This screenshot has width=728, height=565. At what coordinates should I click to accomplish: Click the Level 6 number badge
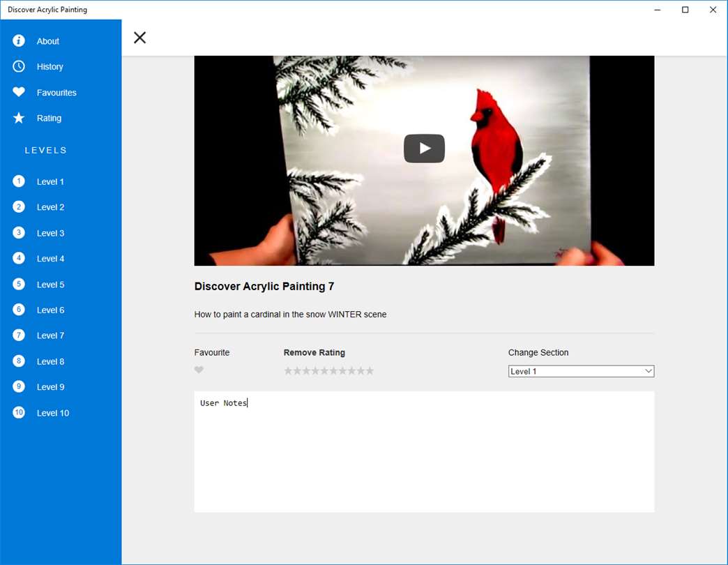point(19,309)
